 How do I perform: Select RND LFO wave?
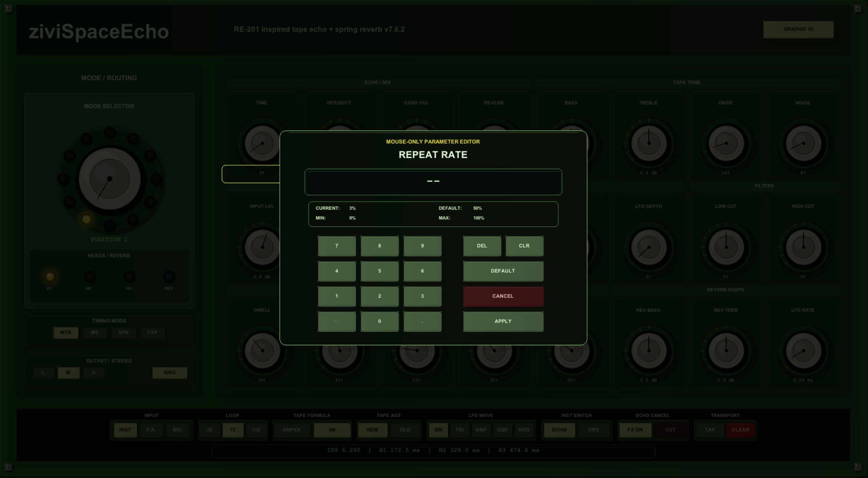coord(524,430)
